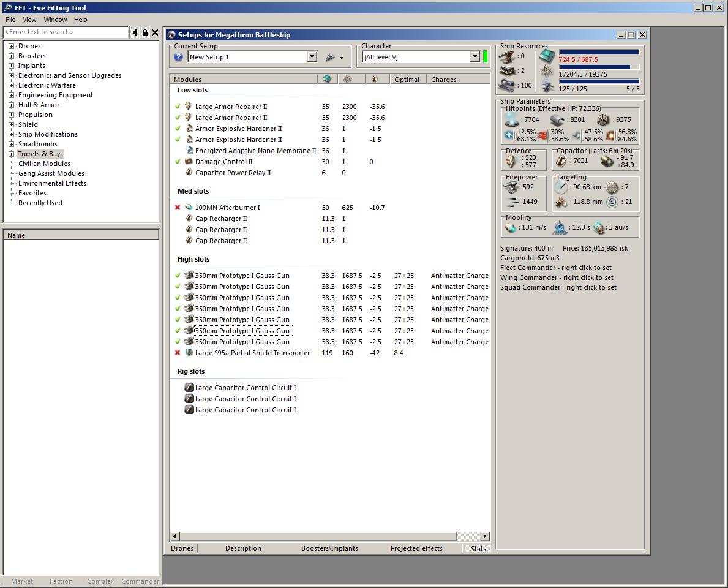Screen dimensions: 728x588
Task: Switch to the Boosters\Implants tab
Action: pos(329,549)
